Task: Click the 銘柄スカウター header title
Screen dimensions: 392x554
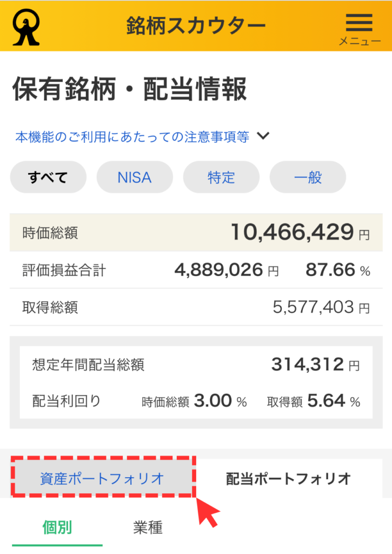Action: (196, 25)
